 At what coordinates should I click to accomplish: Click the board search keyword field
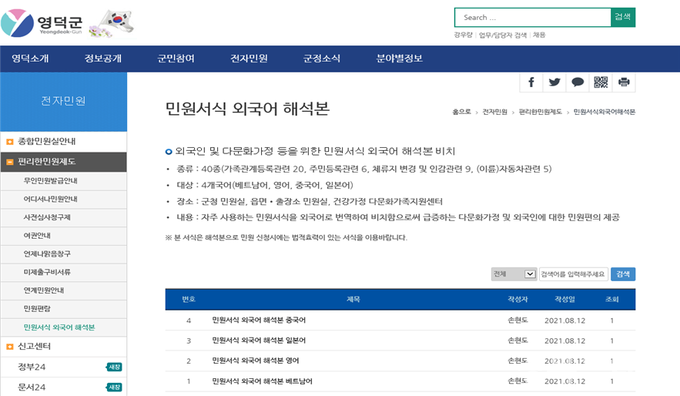tap(573, 274)
